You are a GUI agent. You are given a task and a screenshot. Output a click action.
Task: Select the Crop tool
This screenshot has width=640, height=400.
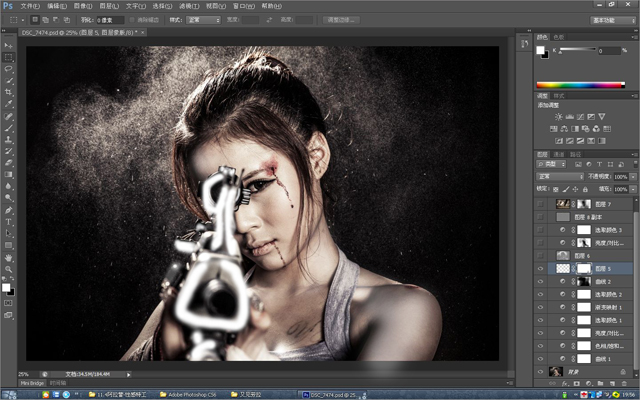point(9,92)
